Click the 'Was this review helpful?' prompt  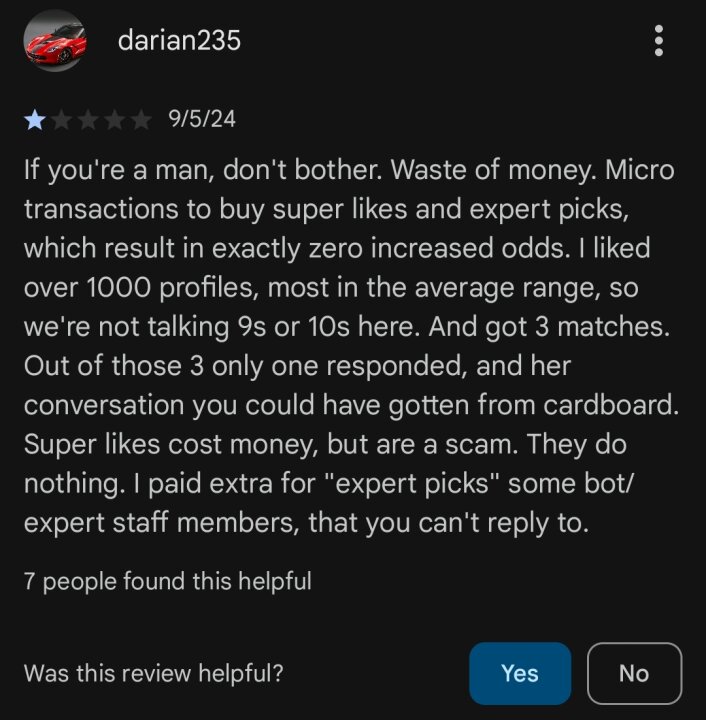click(153, 673)
